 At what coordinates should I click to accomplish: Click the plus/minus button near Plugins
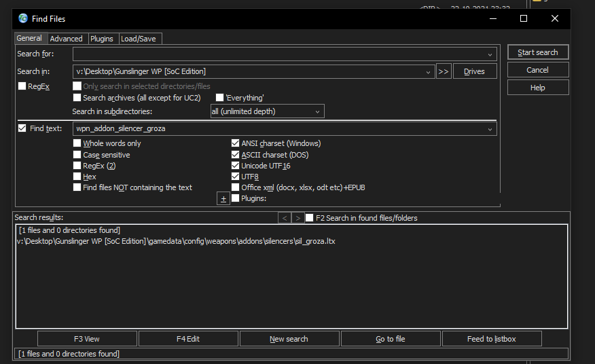tap(223, 198)
